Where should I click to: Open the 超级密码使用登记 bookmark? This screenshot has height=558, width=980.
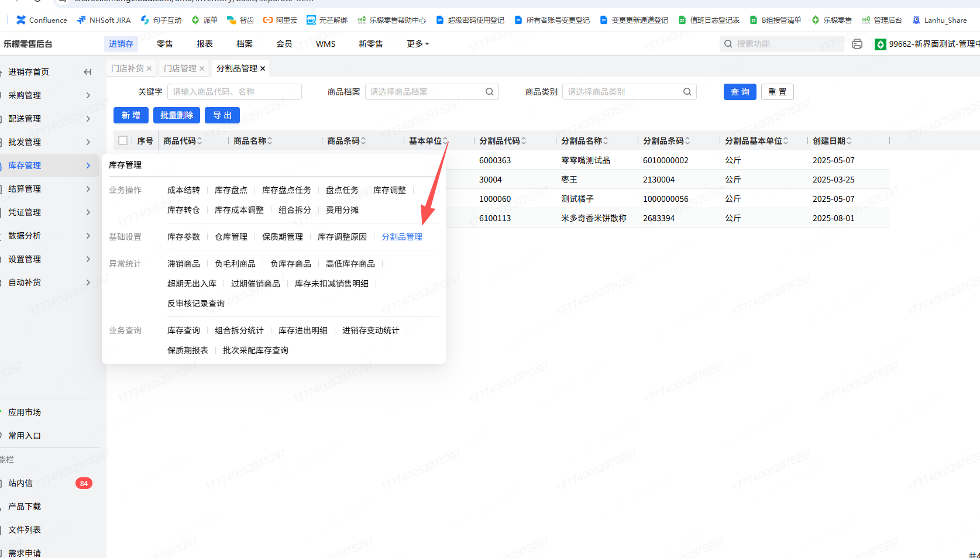click(470, 20)
